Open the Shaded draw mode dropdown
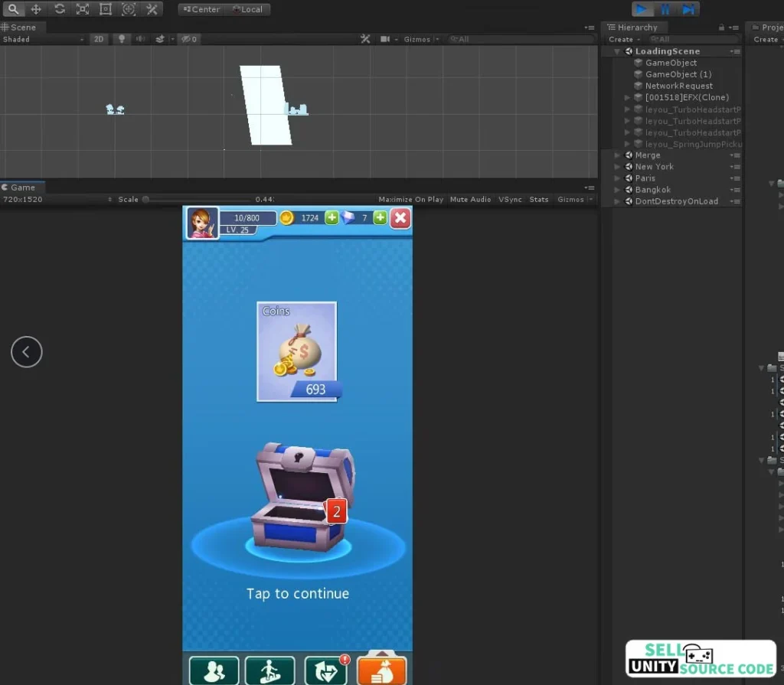Screen dimensions: 784x685 click(43, 39)
